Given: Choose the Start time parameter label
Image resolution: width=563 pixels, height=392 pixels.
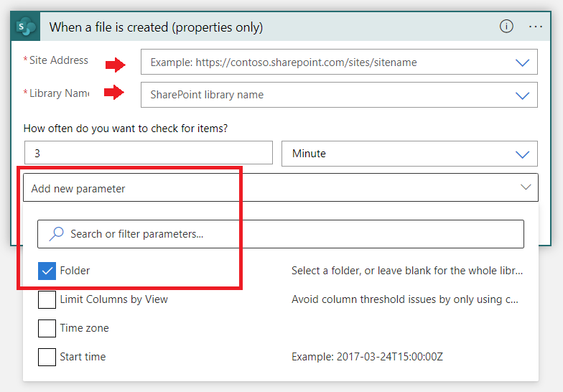Looking at the screenshot, I should click(83, 357).
